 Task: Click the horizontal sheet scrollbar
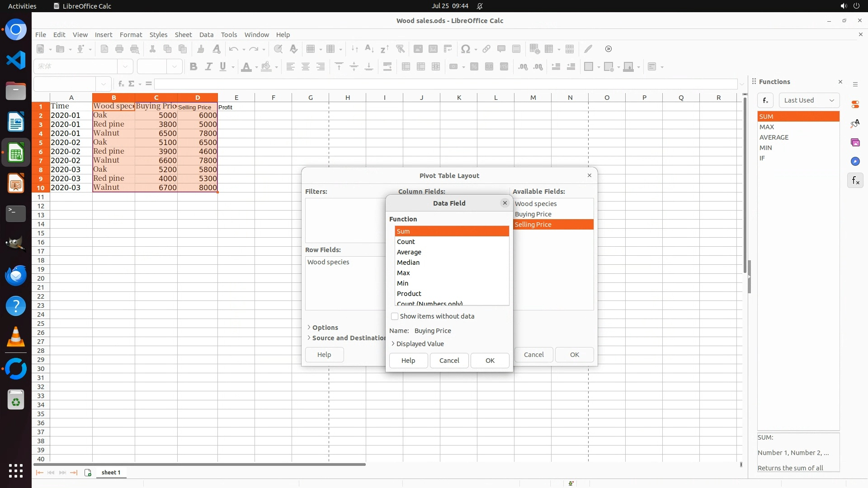click(199, 464)
